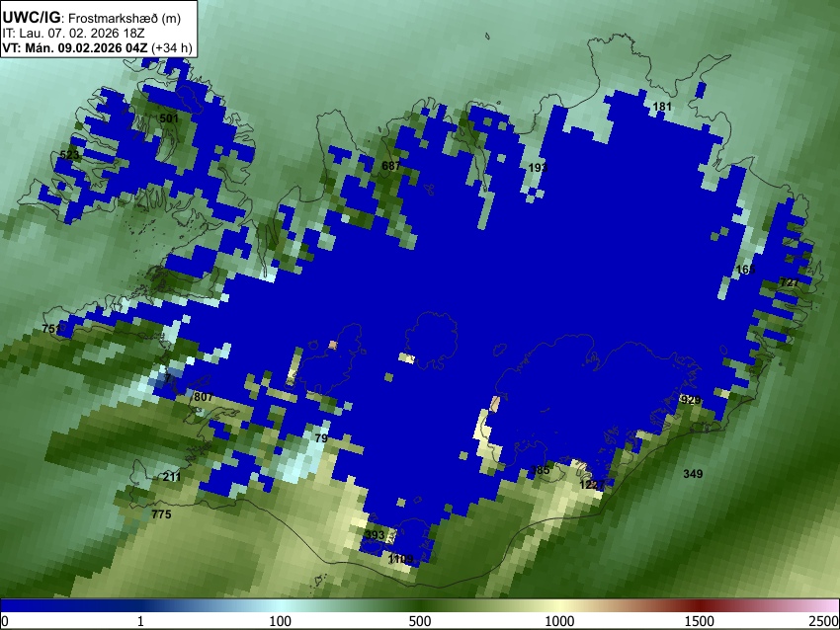Click the map value 165
Viewport: 840px width, 630px height.
[745, 270]
